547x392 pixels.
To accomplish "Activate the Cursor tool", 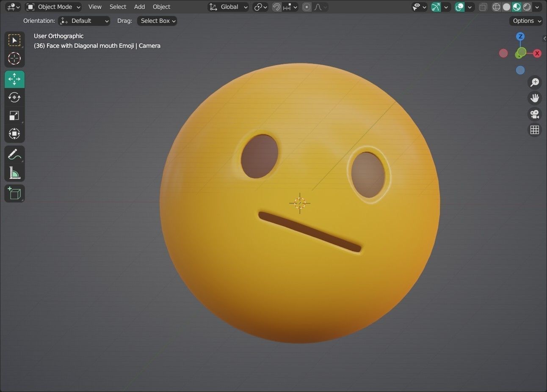I will (14, 59).
